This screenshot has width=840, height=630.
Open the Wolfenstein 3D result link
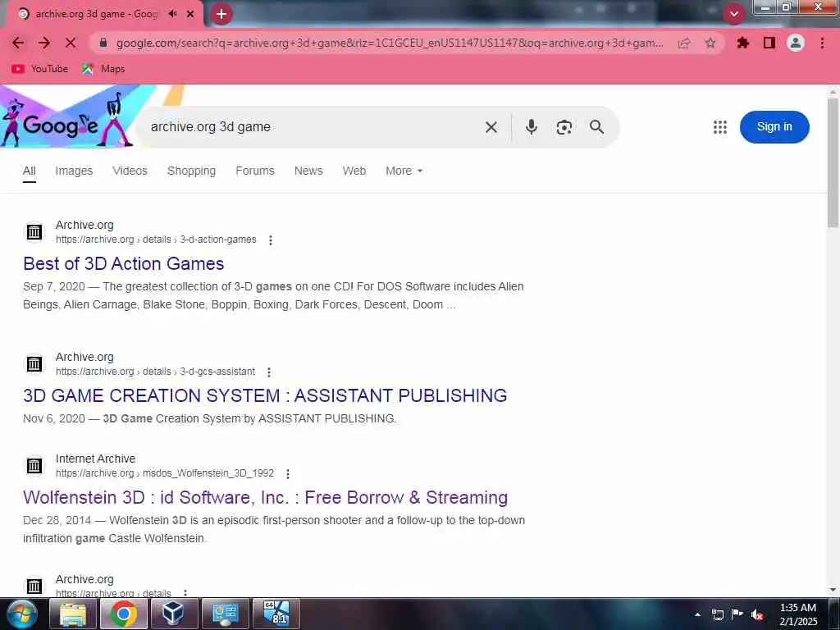click(x=265, y=497)
